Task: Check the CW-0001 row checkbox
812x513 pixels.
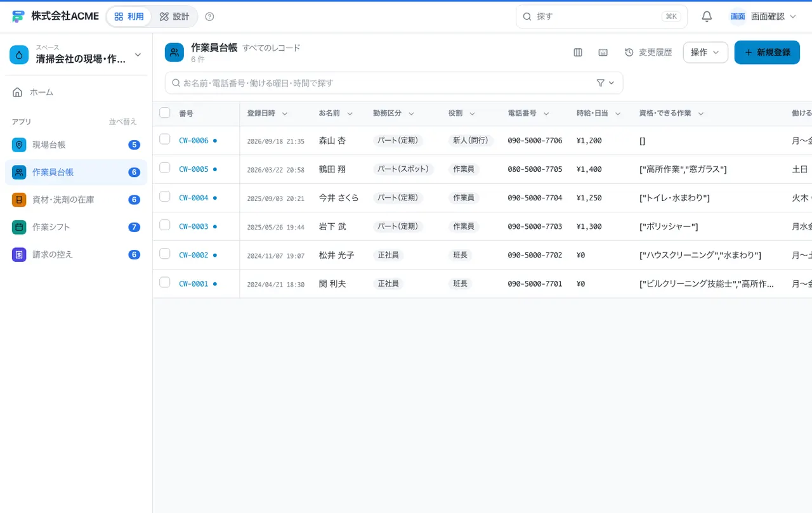Action: [x=165, y=282]
